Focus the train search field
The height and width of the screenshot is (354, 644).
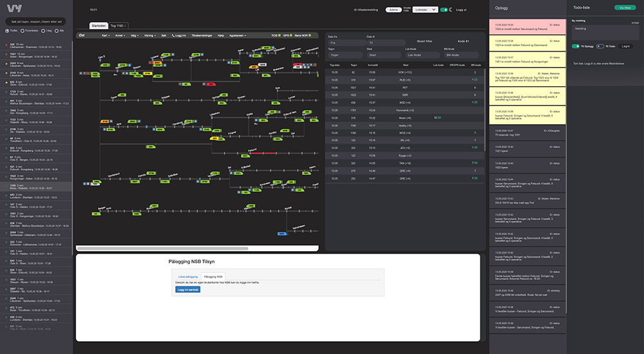tap(36, 21)
